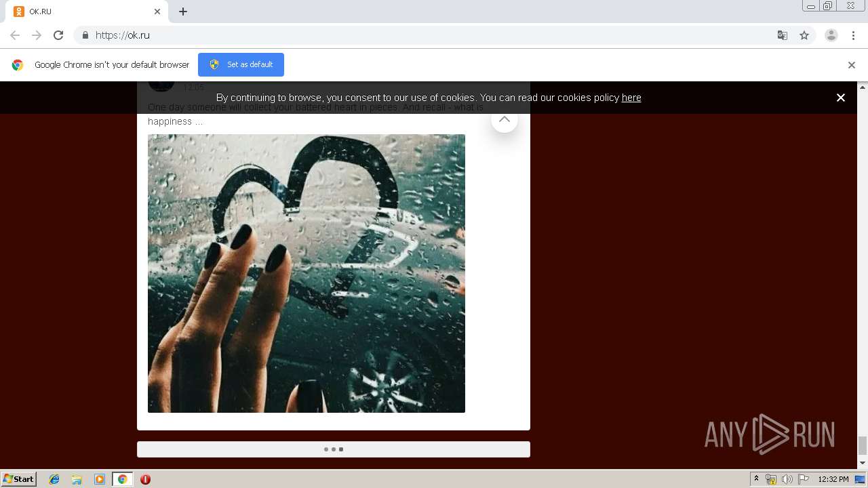Screen dimensions: 868x488
Task: Open the volume speaker tray icon
Action: click(787, 479)
